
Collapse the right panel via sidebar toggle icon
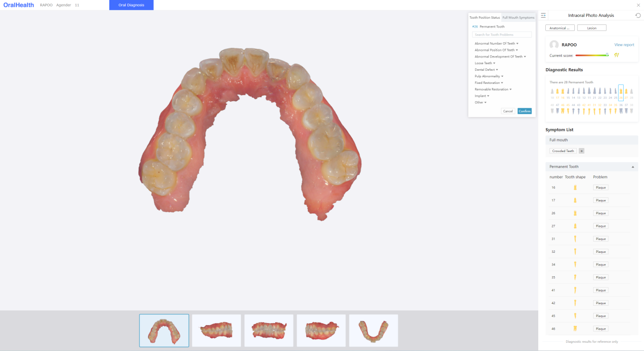(x=543, y=15)
